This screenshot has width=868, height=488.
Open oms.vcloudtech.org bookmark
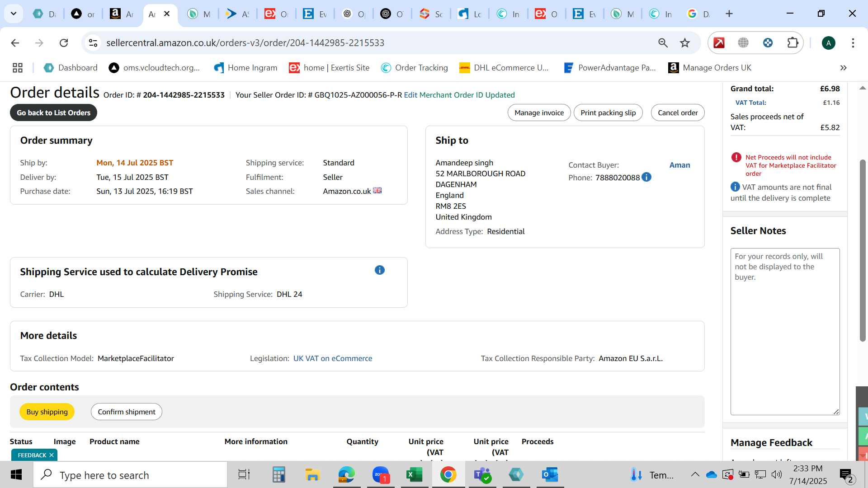point(155,68)
